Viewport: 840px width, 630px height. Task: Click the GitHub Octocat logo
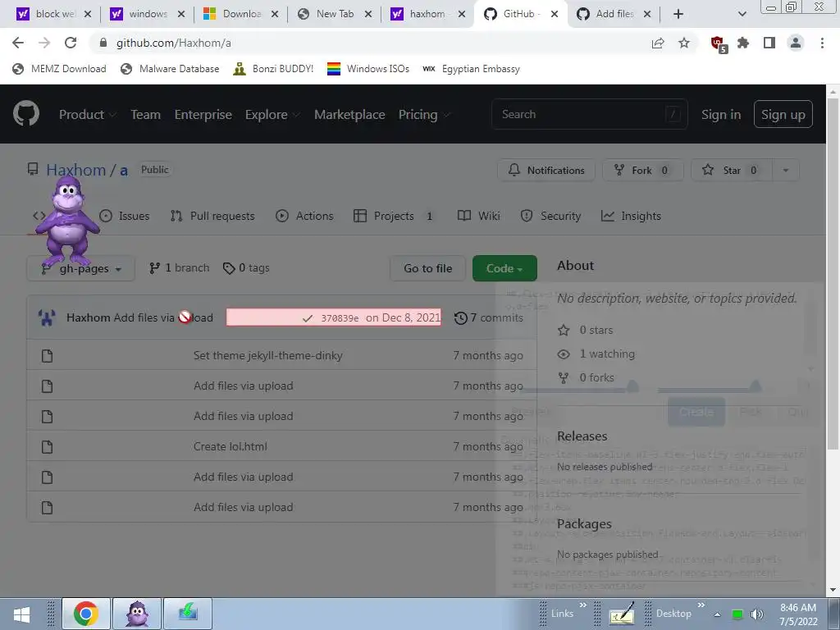pyautogui.click(x=25, y=114)
